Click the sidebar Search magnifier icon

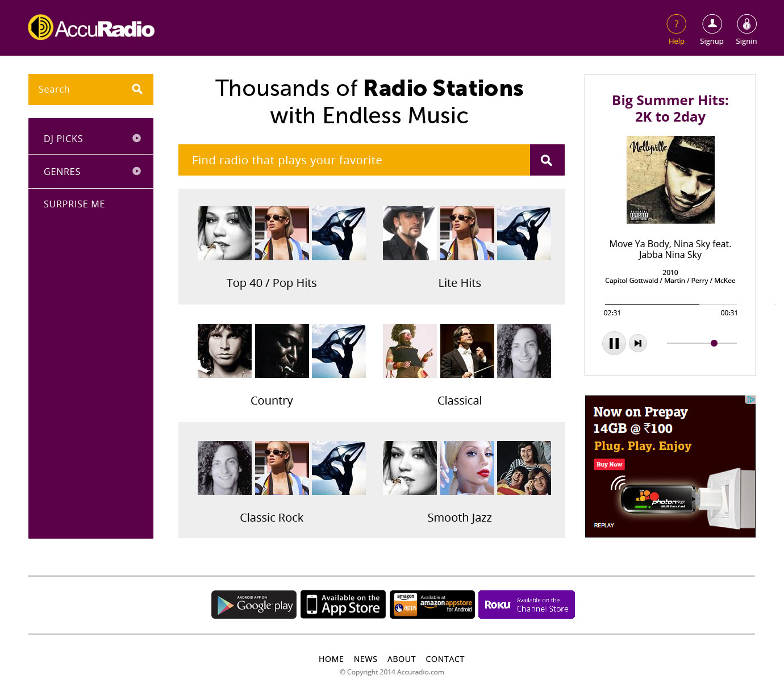click(x=137, y=89)
